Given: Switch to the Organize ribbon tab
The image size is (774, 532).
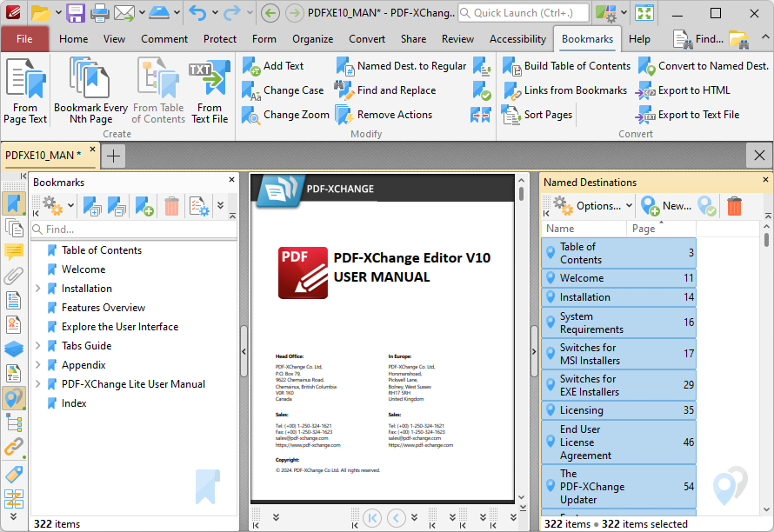Looking at the screenshot, I should [x=312, y=39].
